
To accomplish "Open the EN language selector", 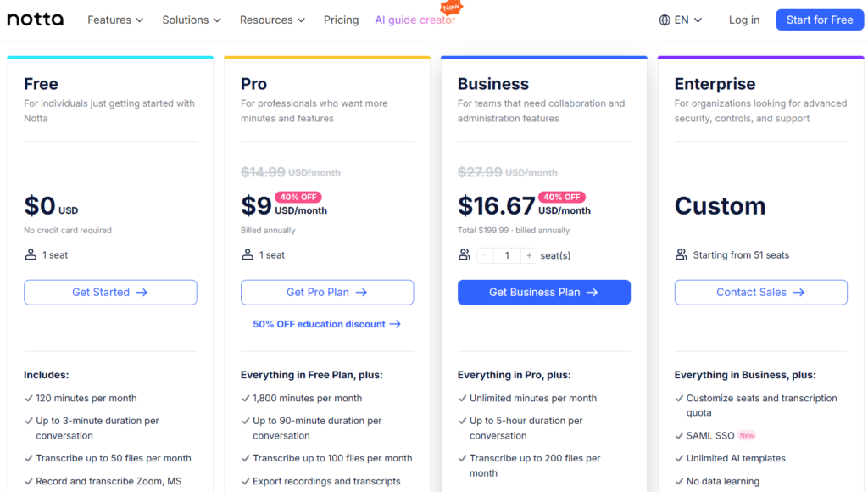I will (681, 20).
